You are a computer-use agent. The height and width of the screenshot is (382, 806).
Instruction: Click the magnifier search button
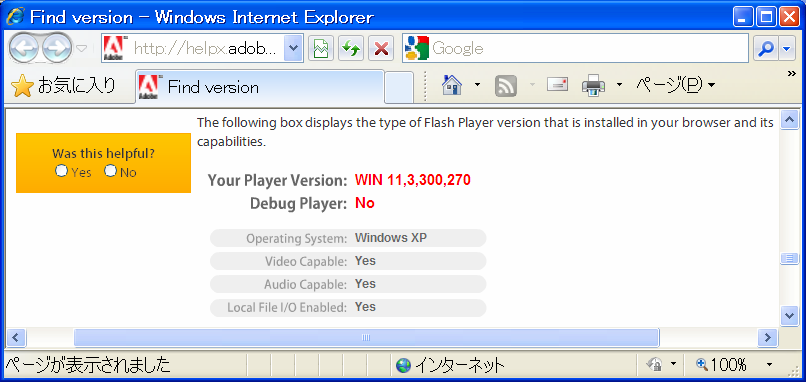pyautogui.click(x=766, y=49)
